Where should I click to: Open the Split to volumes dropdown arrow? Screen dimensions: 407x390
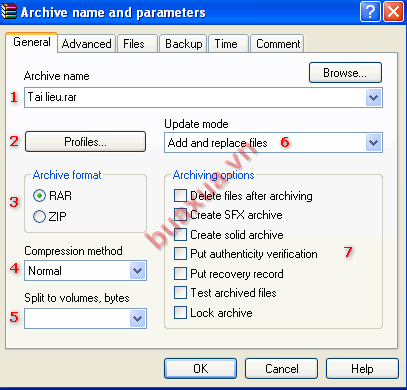(138, 318)
